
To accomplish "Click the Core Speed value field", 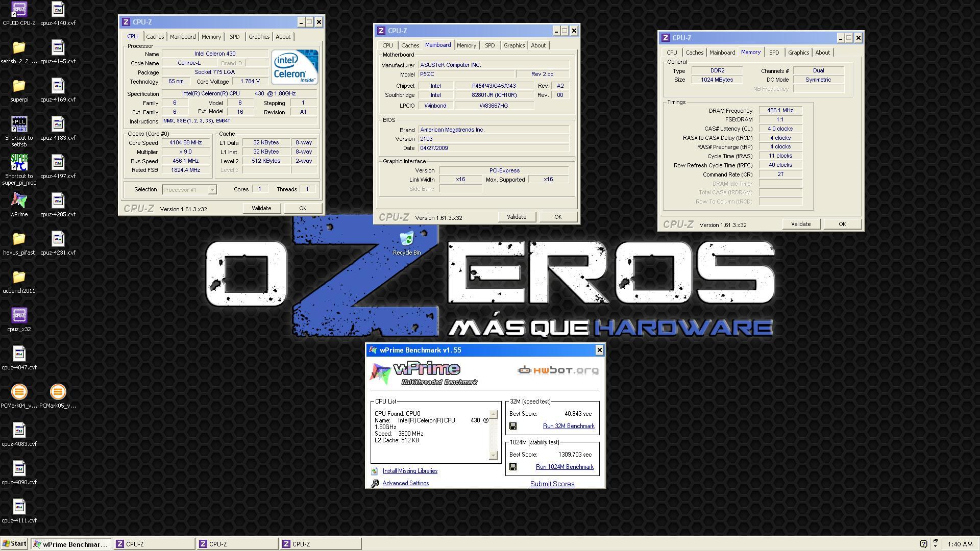I will (186, 143).
